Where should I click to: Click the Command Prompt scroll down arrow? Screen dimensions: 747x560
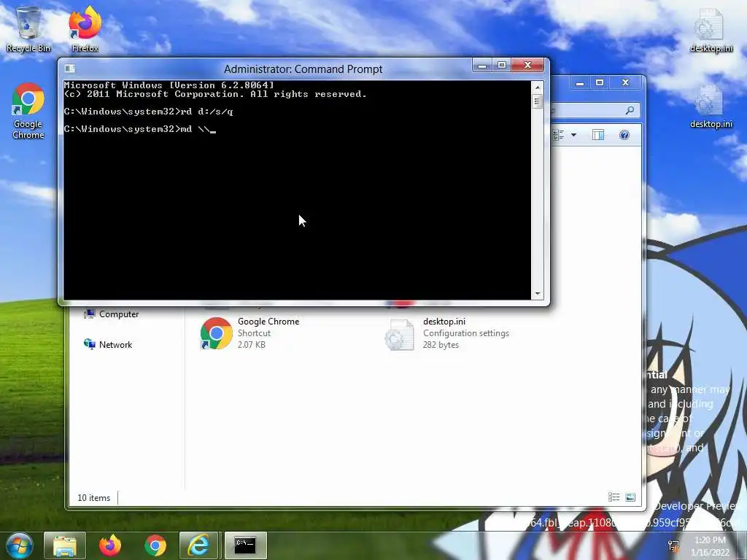pos(538,293)
